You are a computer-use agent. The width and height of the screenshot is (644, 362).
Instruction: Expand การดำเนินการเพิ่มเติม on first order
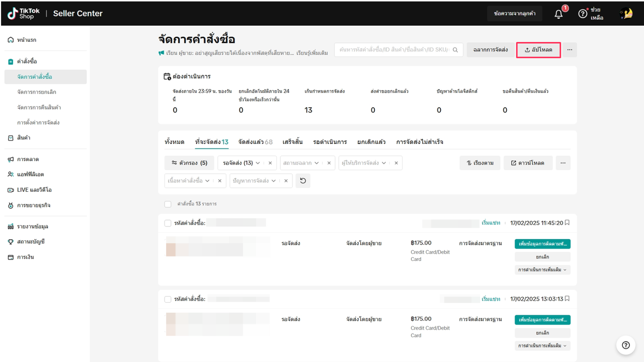542,270
